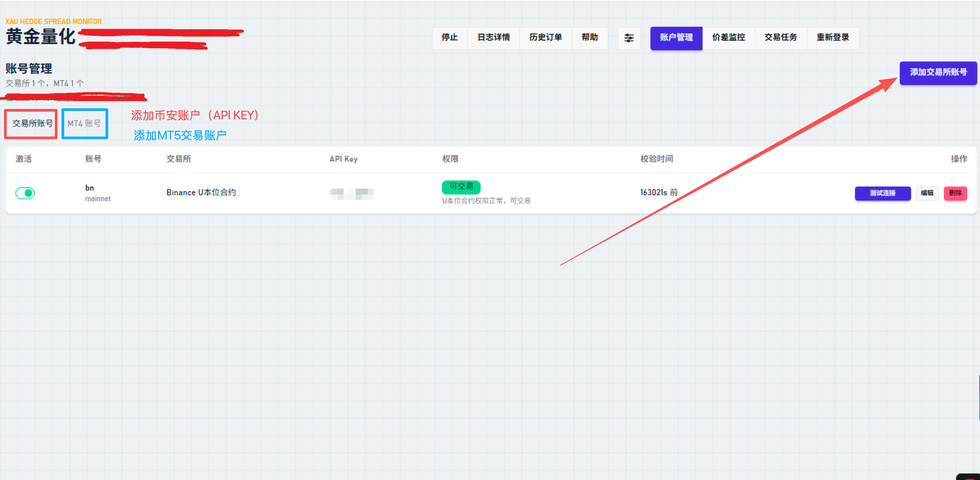Click the 账号管理 page heading
This screenshot has height=480, width=980.
pyautogui.click(x=29, y=69)
